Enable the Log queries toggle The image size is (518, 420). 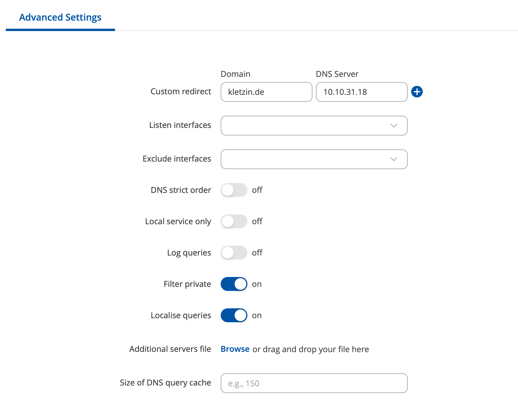pos(234,253)
